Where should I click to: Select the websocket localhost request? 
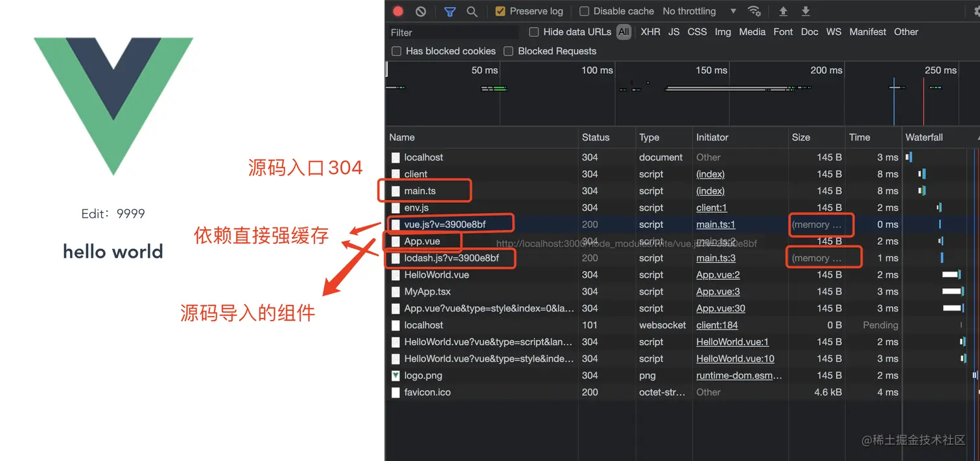(x=682, y=325)
